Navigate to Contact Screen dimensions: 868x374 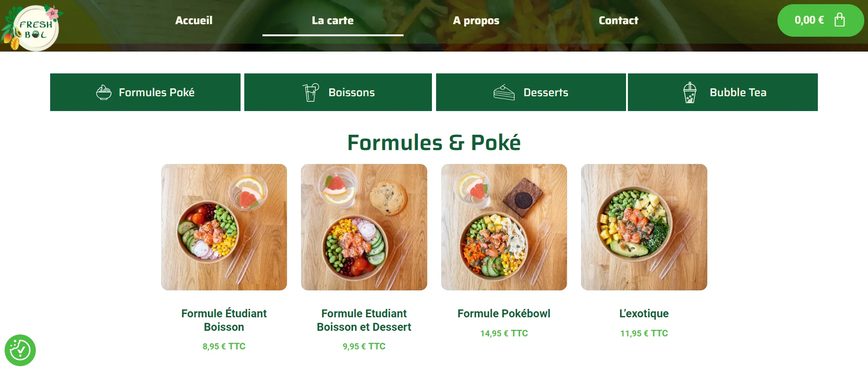pos(618,20)
